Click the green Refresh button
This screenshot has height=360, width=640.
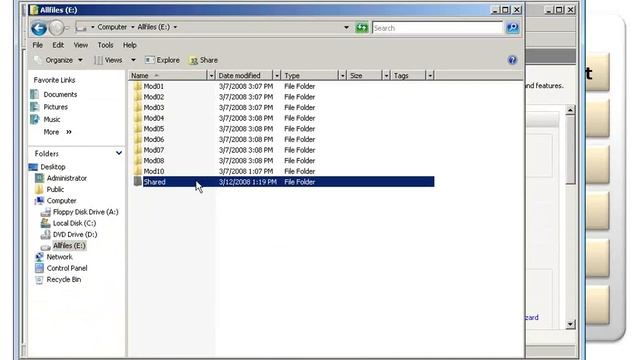click(x=362, y=27)
